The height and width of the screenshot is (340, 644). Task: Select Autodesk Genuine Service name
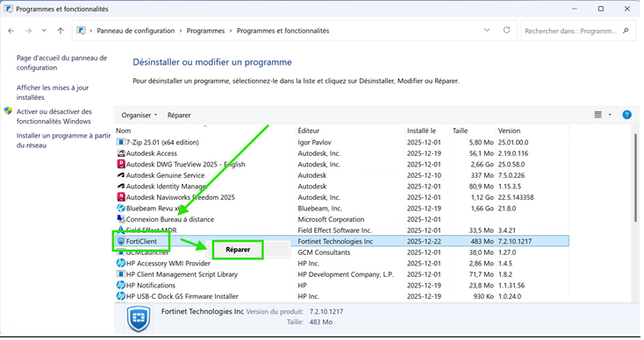coord(165,175)
